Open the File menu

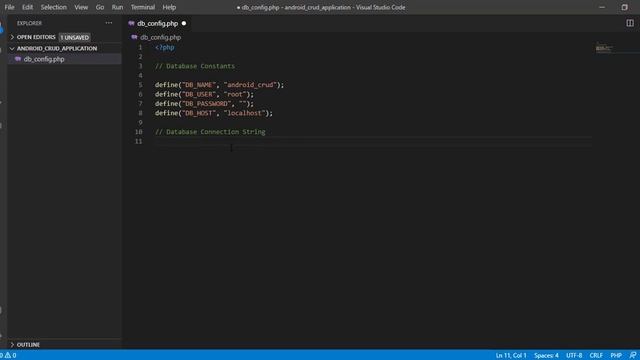(x=9, y=7)
